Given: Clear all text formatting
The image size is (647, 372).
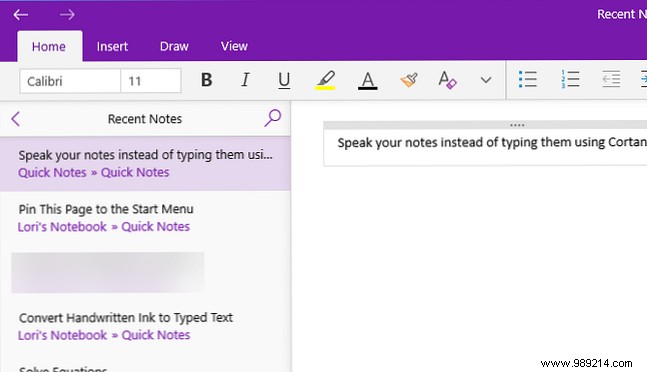Looking at the screenshot, I should [447, 80].
